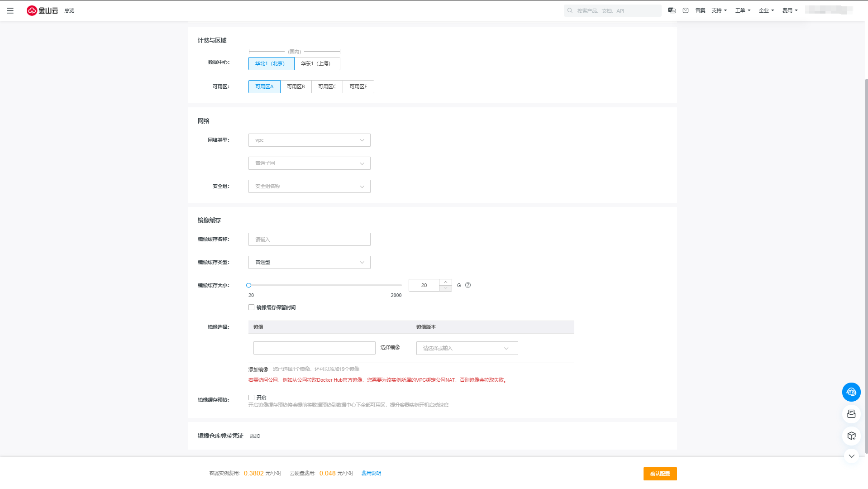This screenshot has height=489, width=868.
Task: Open the 安全组 security group dropdown
Action: tap(309, 187)
